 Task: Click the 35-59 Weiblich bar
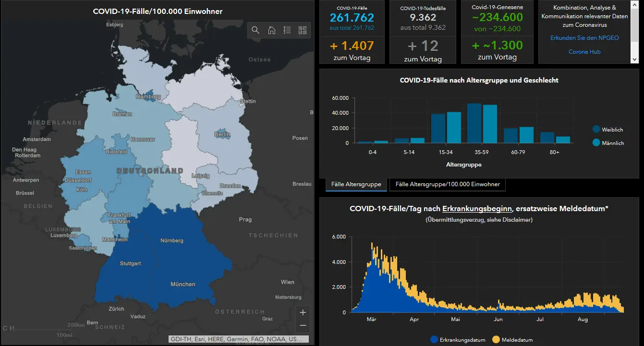pos(474,123)
